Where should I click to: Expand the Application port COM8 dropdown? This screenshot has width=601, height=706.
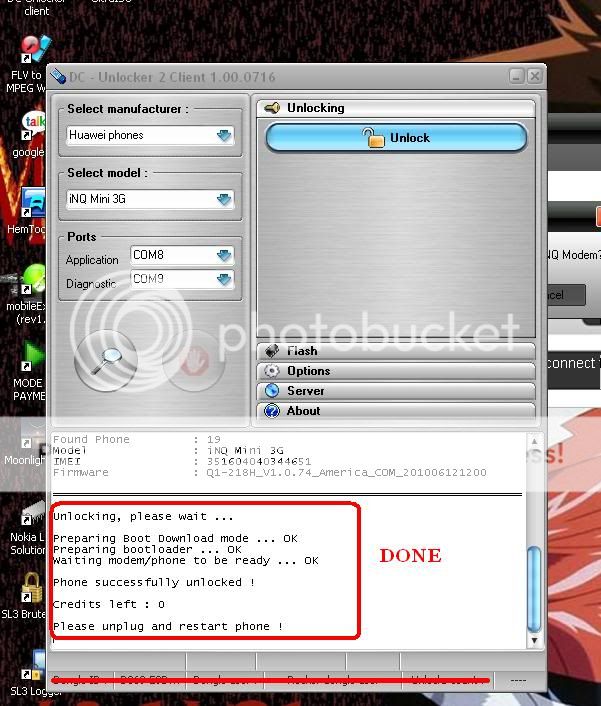point(182,255)
